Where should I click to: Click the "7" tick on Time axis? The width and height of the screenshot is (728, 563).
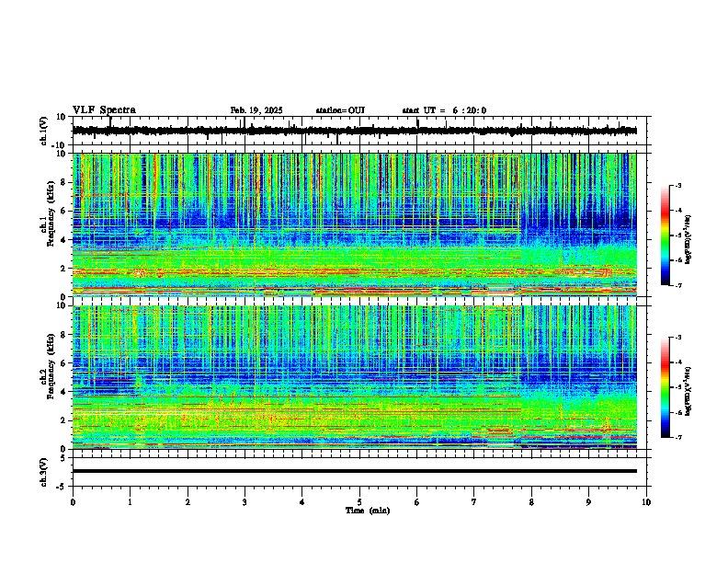tap(474, 502)
